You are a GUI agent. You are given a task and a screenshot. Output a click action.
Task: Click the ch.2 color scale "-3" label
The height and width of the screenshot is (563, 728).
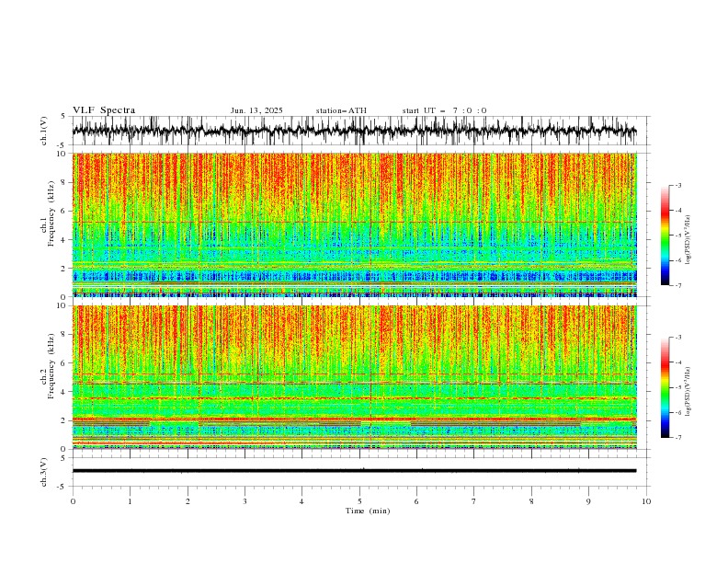coord(678,338)
